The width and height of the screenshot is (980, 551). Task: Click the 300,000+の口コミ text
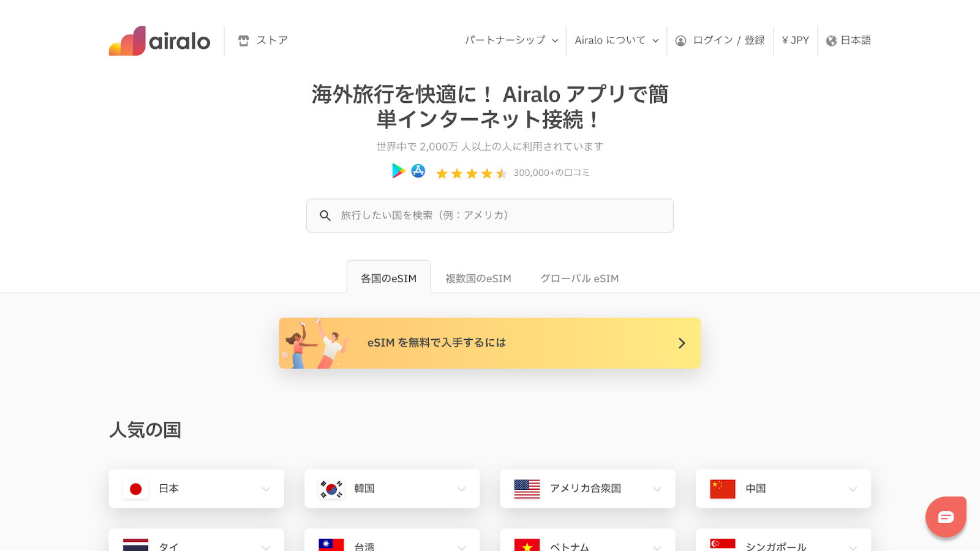pyautogui.click(x=551, y=173)
